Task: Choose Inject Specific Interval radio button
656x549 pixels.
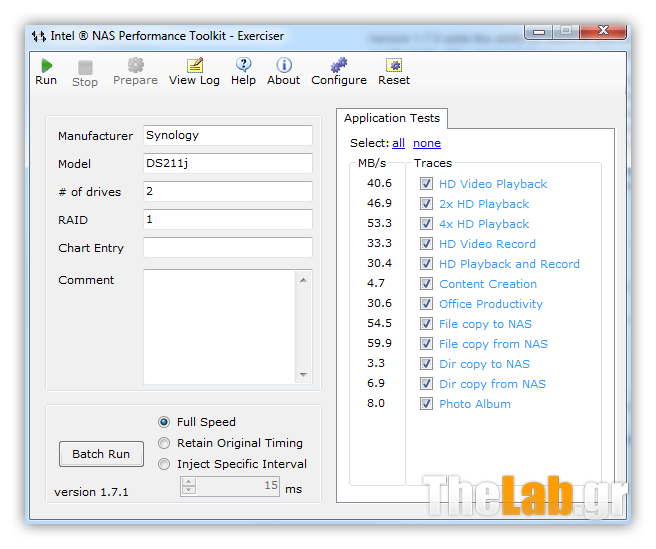Action: tap(165, 464)
